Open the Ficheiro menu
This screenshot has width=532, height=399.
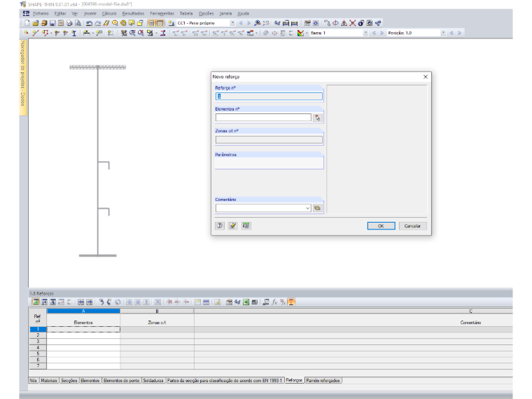41,13
